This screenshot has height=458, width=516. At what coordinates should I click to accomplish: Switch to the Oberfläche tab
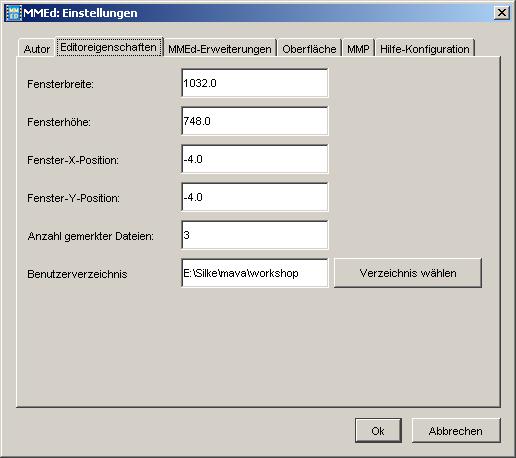pyautogui.click(x=309, y=49)
